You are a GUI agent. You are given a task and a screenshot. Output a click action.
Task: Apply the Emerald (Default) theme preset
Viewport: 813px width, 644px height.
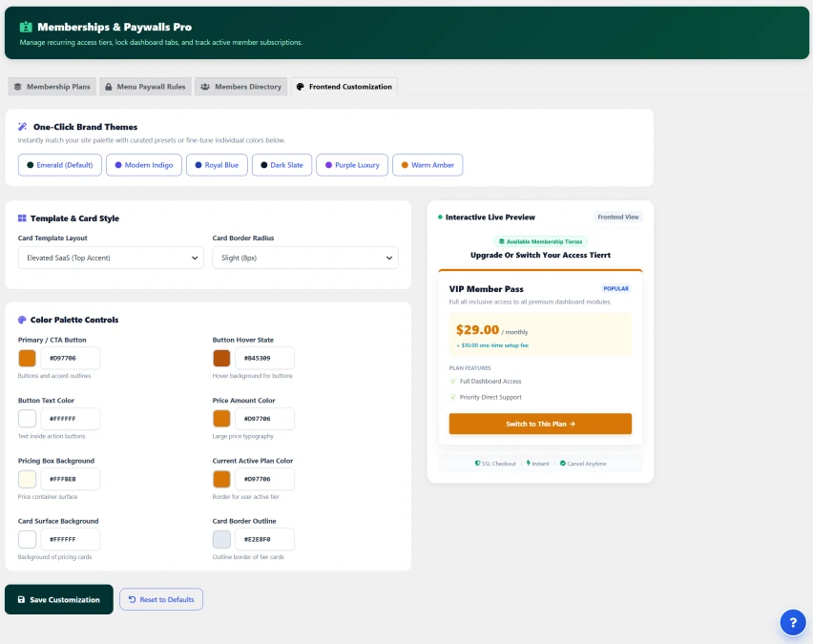point(59,165)
